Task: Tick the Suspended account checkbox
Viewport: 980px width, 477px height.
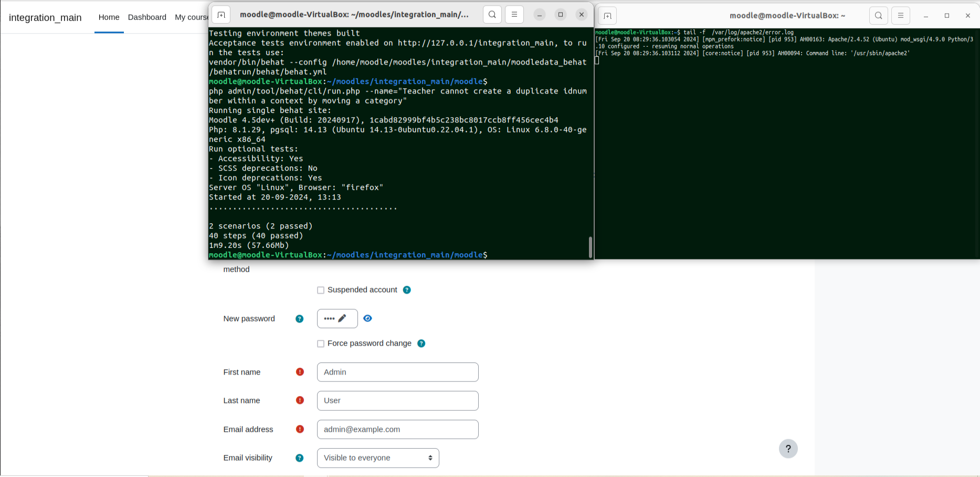Action: (x=321, y=290)
